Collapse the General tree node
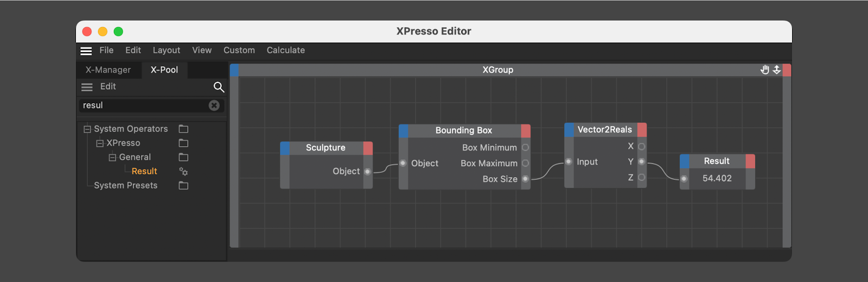 pyautogui.click(x=112, y=158)
